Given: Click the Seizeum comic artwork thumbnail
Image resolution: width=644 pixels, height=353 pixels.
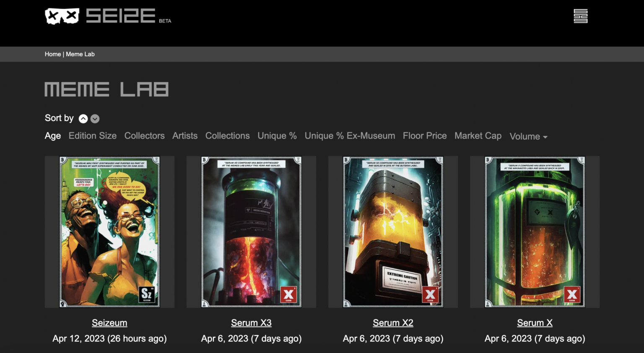Looking at the screenshot, I should (109, 232).
